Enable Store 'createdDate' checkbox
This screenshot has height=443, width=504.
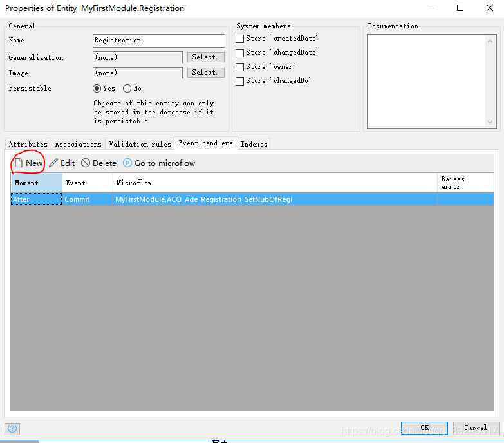tap(240, 39)
